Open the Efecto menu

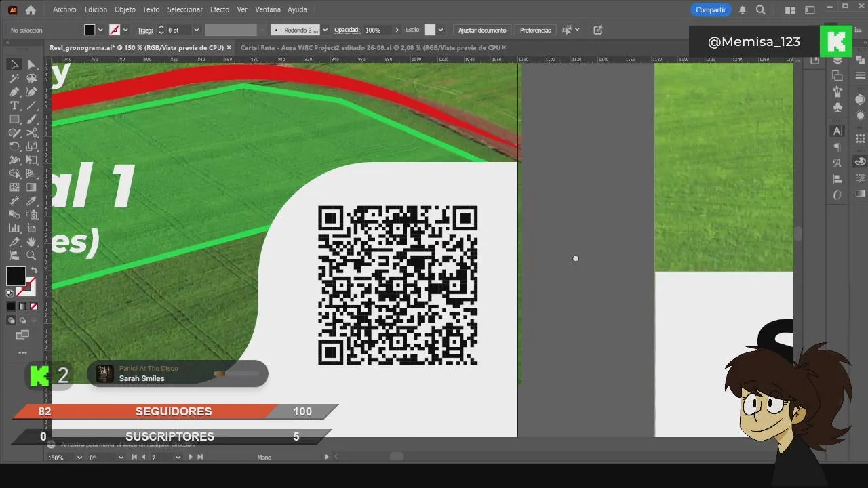[x=220, y=9]
